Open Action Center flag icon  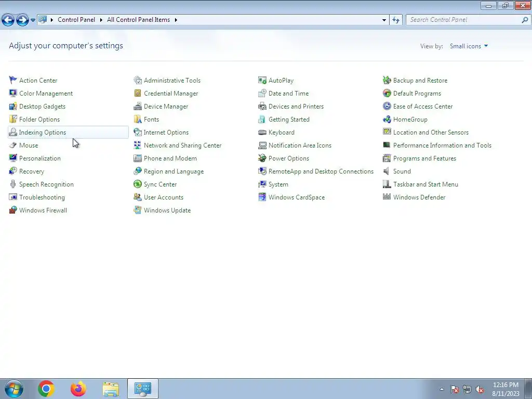(13, 80)
